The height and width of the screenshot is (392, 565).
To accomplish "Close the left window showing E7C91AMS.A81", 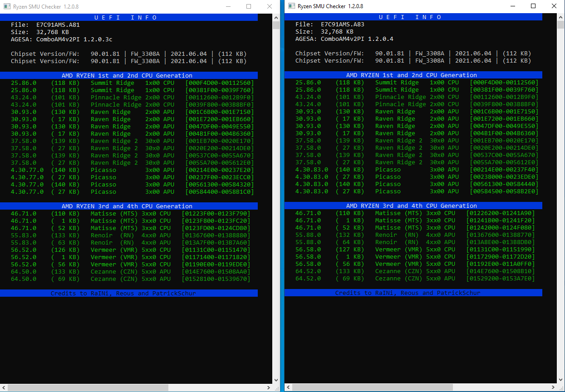I will click(x=270, y=6).
